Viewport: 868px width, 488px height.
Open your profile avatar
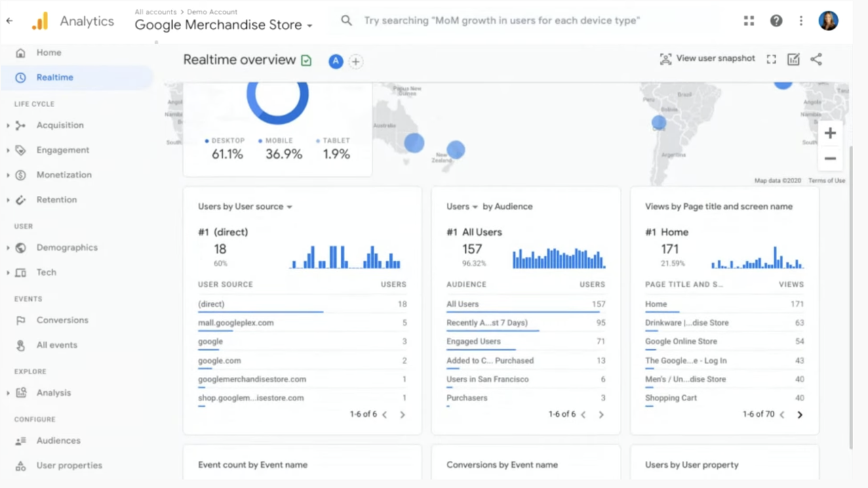[x=829, y=20]
